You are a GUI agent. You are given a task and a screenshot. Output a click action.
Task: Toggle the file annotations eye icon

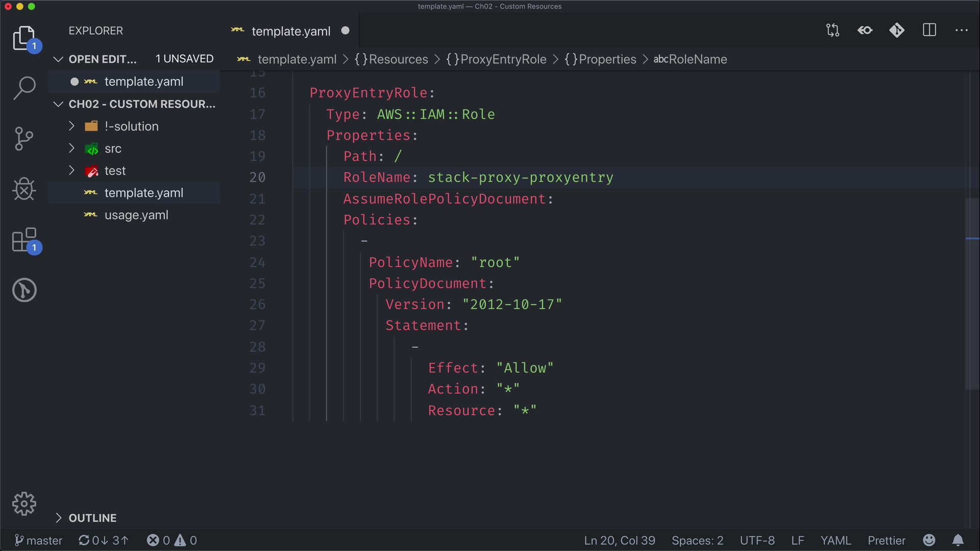coord(865,31)
